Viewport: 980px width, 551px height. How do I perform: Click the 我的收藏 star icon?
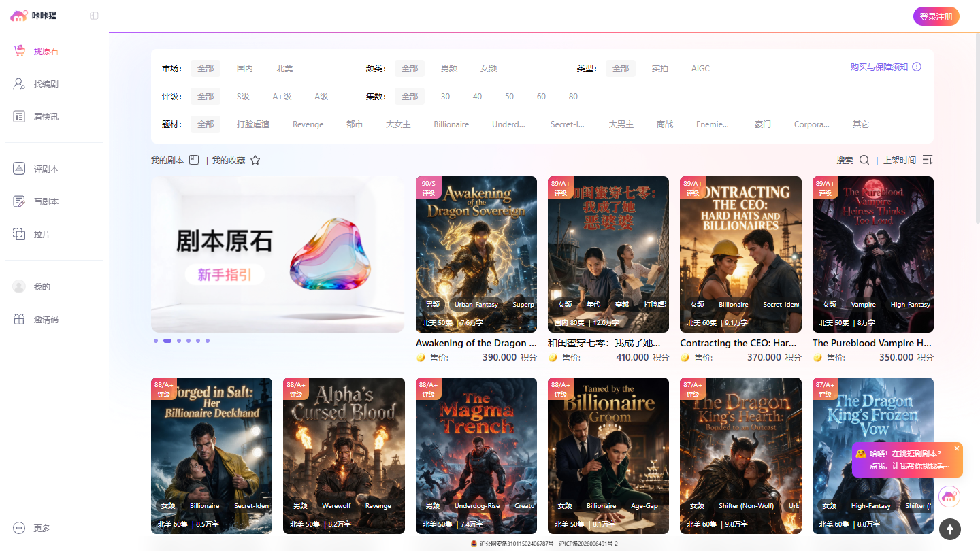click(x=255, y=161)
